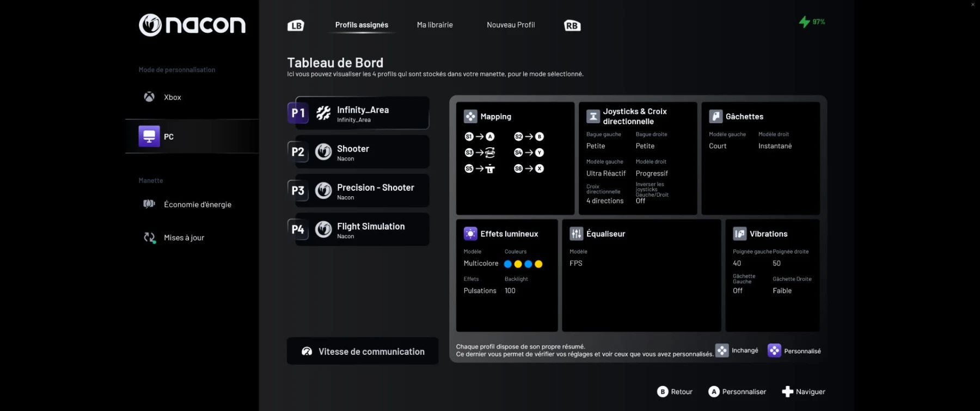Click the Personnalisé legend icon
The width and height of the screenshot is (980, 411).
[x=774, y=350]
